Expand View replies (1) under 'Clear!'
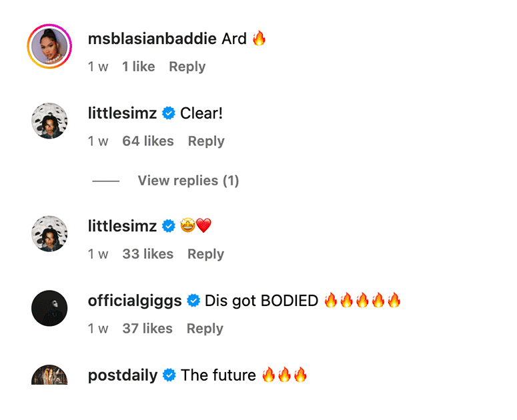 [188, 181]
